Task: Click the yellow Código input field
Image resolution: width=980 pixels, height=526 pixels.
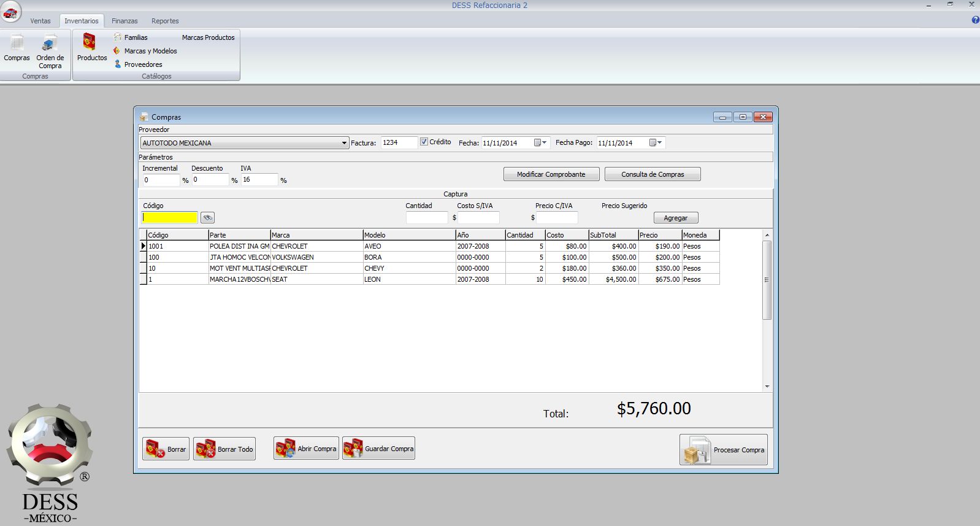Action: 170,217
